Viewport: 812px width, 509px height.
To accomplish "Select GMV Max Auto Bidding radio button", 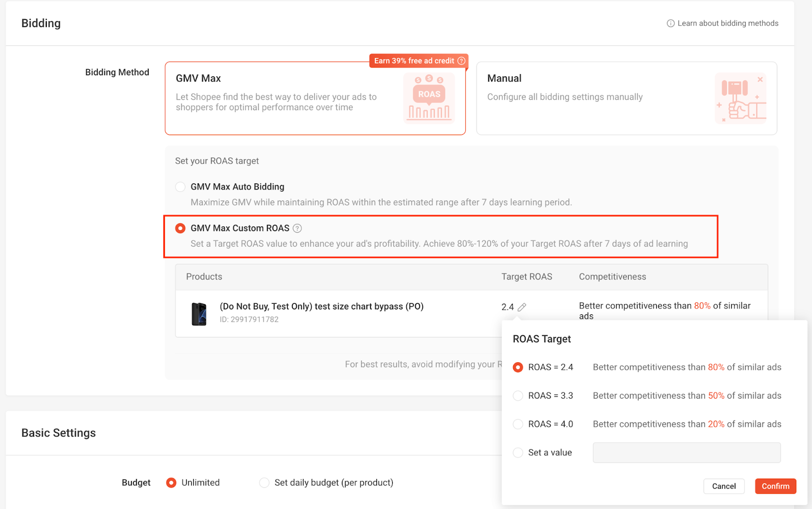I will tap(180, 187).
